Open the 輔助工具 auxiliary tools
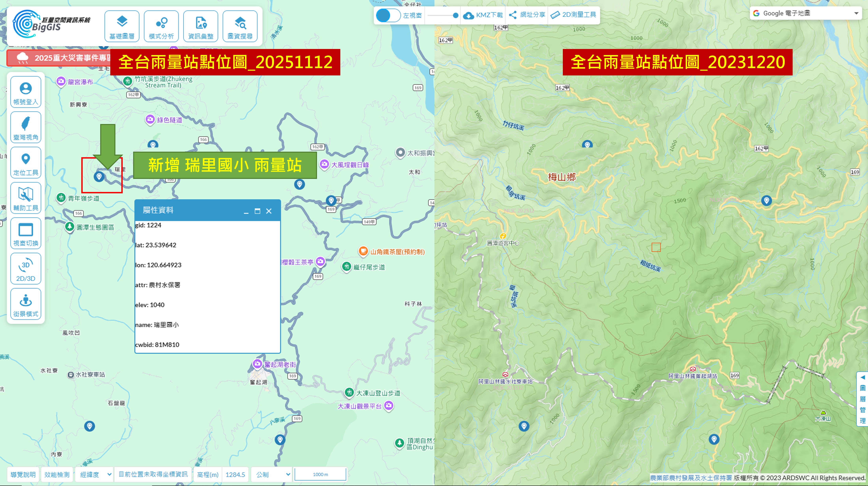 pyautogui.click(x=26, y=198)
